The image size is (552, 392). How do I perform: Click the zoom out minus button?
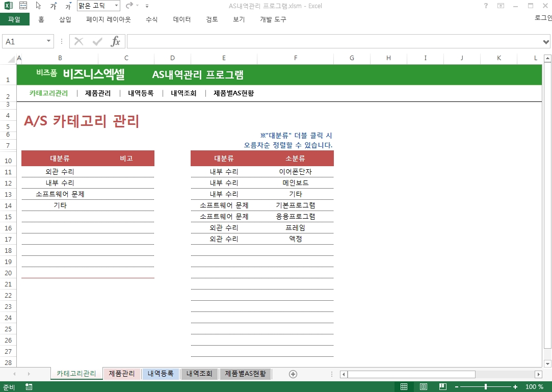(x=457, y=387)
